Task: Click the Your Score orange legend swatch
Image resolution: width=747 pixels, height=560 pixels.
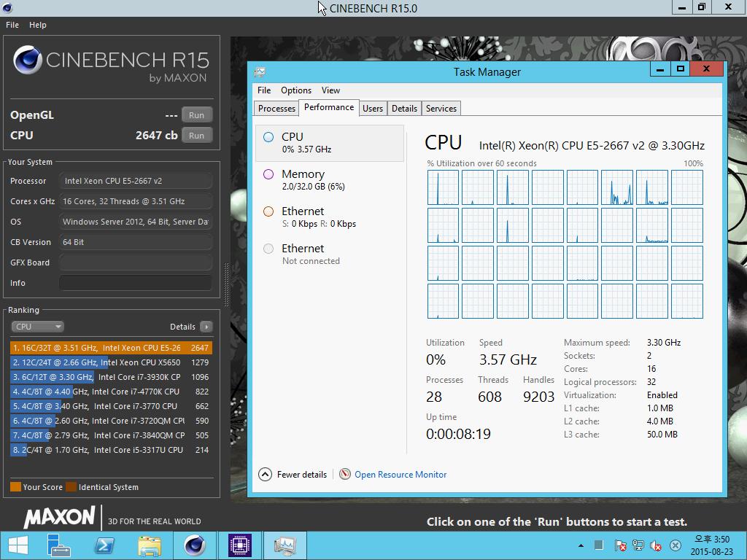Action: (x=16, y=486)
